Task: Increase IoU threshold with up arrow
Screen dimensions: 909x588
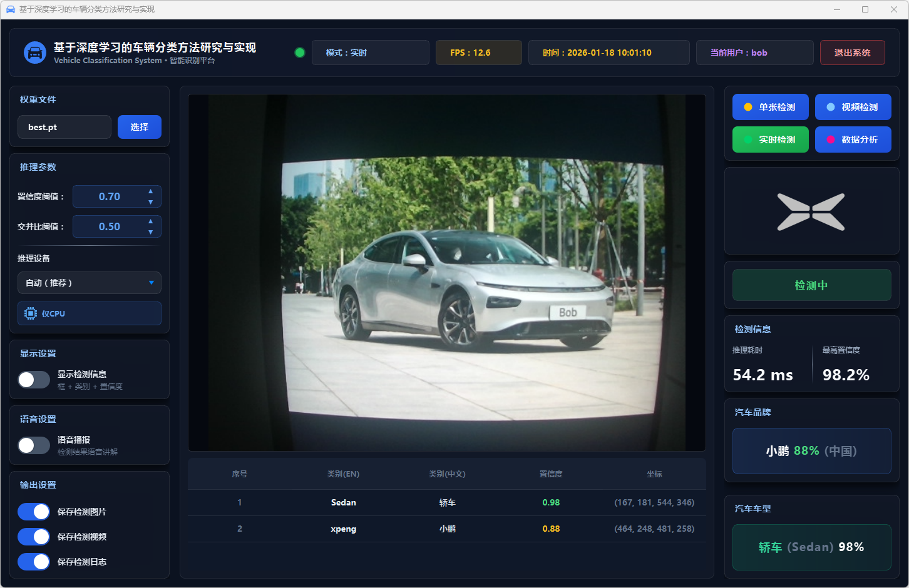Action: (150, 221)
